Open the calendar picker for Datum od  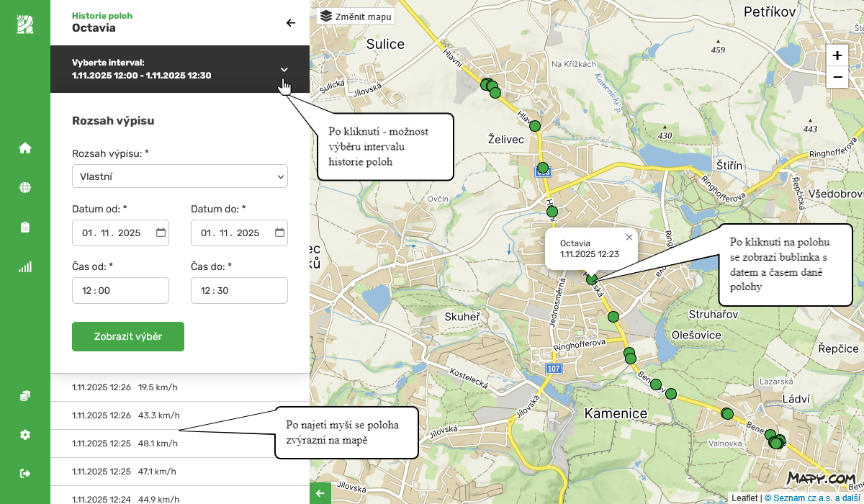(161, 233)
